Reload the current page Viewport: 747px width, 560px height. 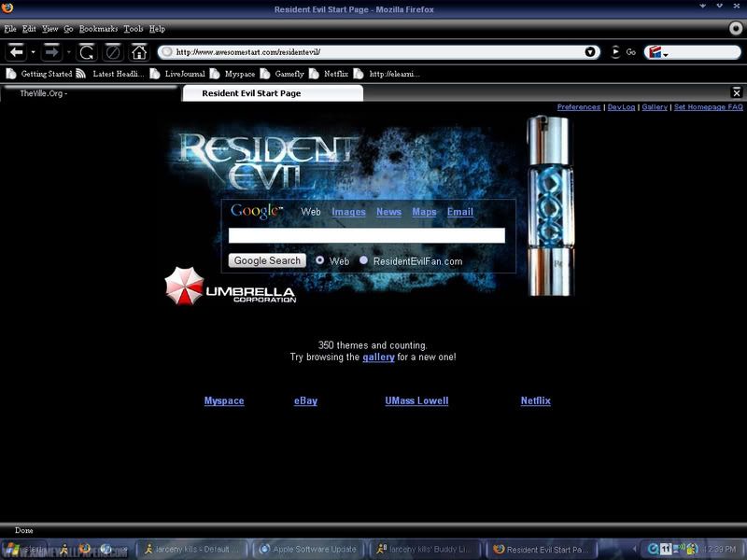[x=87, y=52]
